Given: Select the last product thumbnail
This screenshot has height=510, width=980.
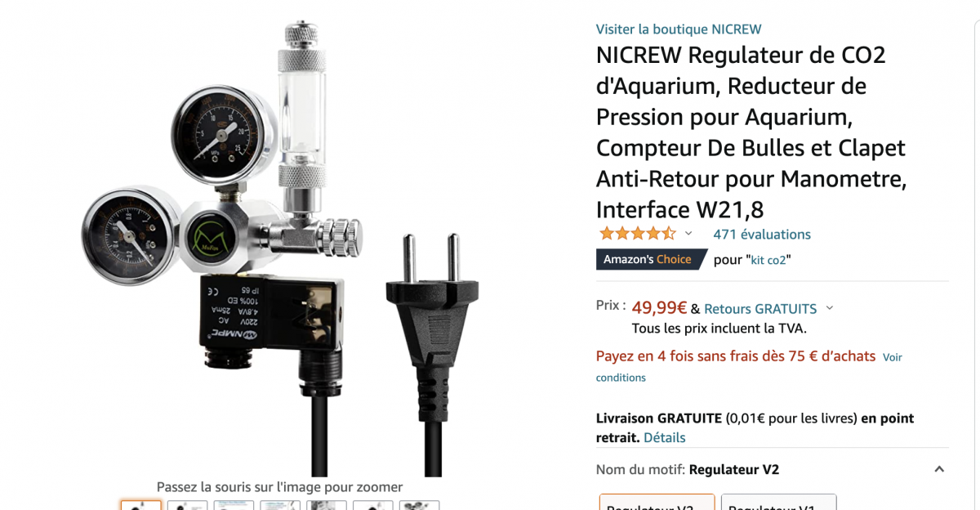Looking at the screenshot, I should tap(420, 505).
